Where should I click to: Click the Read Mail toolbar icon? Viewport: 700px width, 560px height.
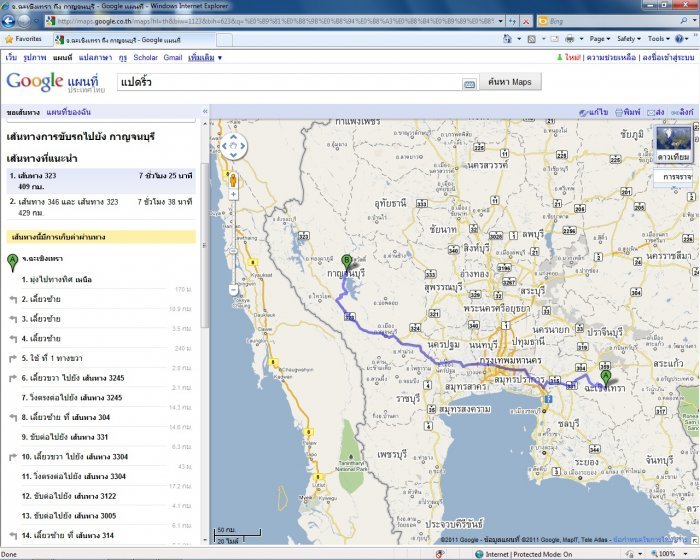[x=554, y=39]
